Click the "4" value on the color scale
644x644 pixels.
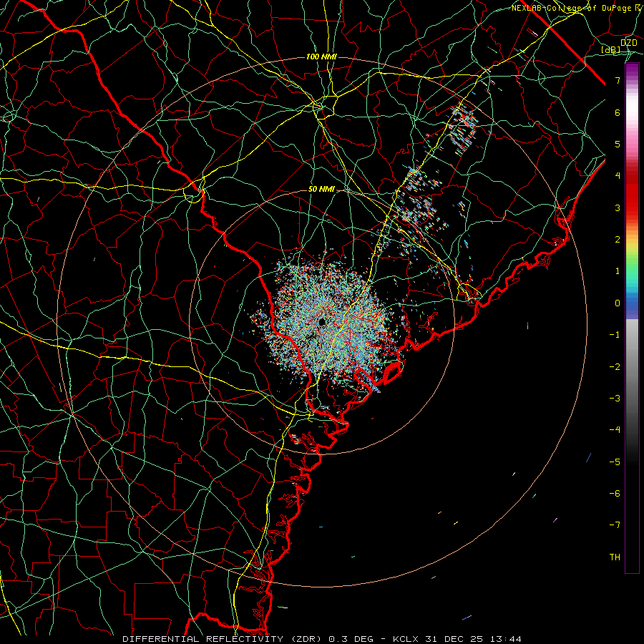(x=618, y=176)
